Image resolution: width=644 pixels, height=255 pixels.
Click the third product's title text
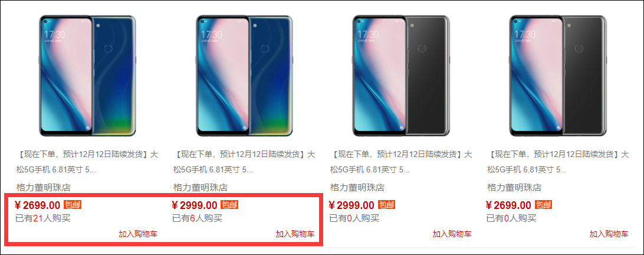click(401, 162)
